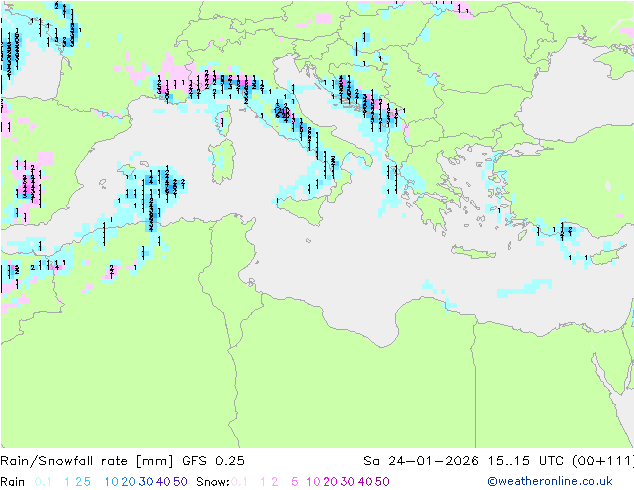The image size is (634, 490).
Task: Click the island of Cyprus on the map
Action: [608, 255]
